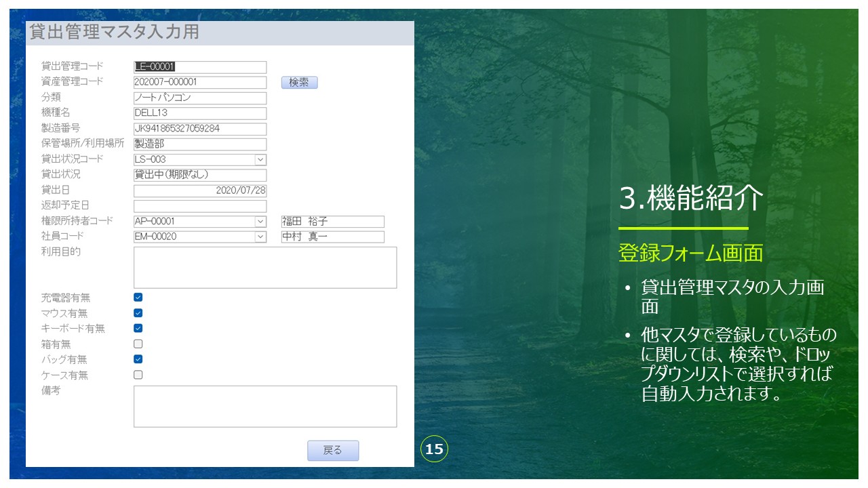Image resolution: width=868 pixels, height=488 pixels.
Task: Click into the 返却予定日 empty field
Action: tap(200, 206)
